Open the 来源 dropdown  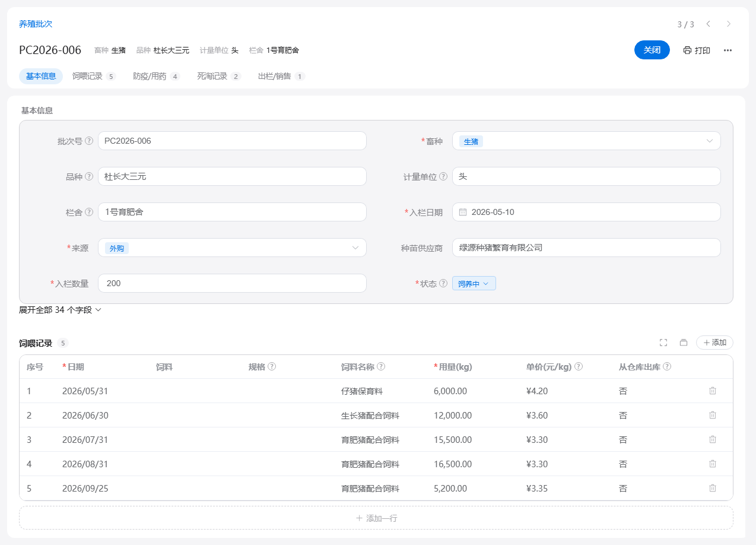232,248
